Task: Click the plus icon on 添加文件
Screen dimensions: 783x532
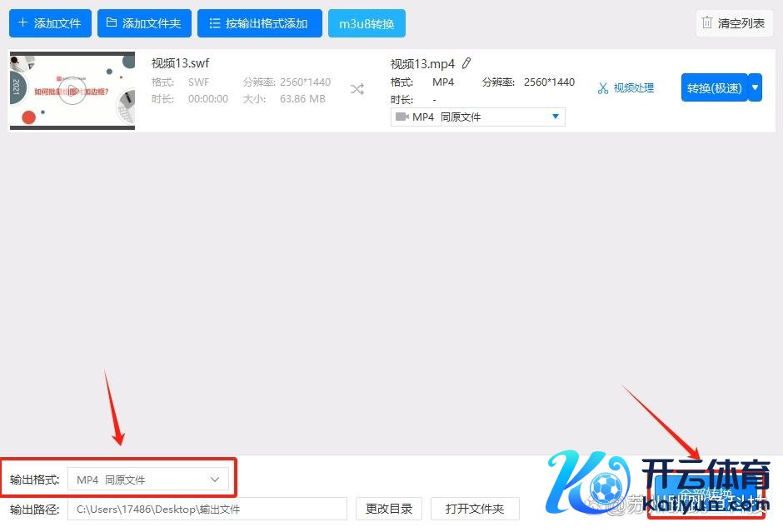Action: (22, 23)
